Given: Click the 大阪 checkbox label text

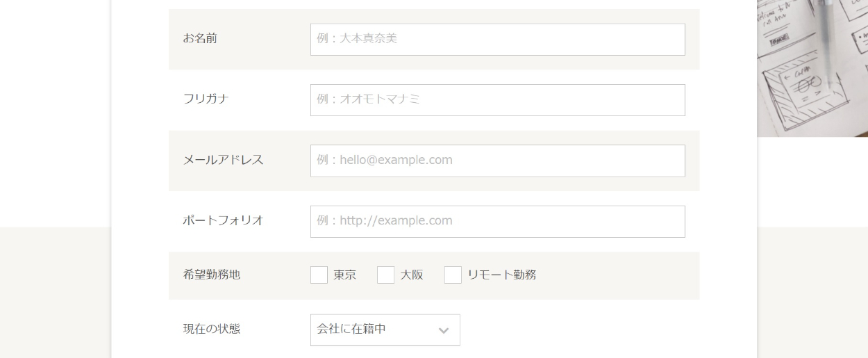Looking at the screenshot, I should (412, 275).
